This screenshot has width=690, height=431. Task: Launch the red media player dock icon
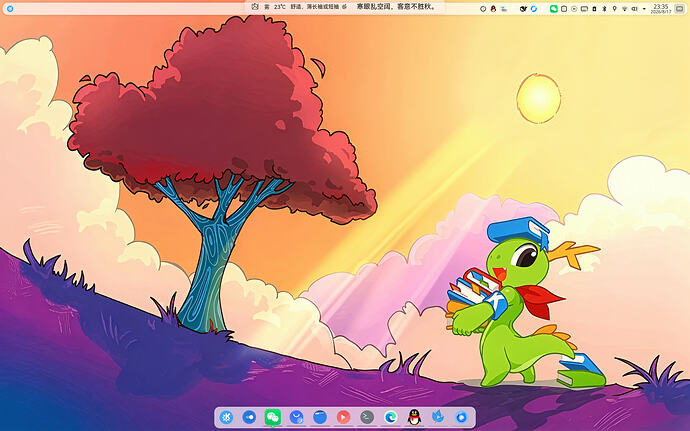(x=343, y=417)
